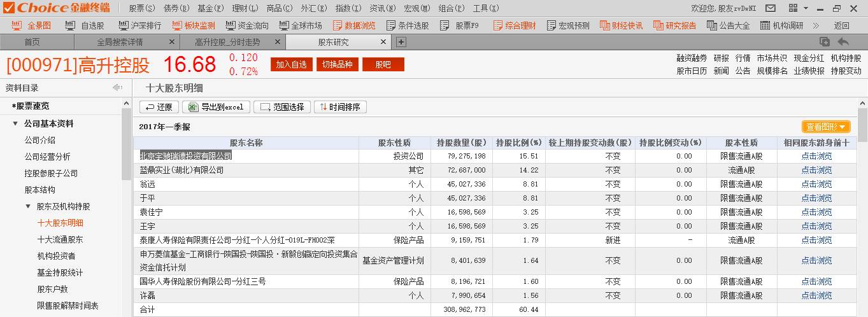Open the 宏观(M) menu

pos(416,8)
